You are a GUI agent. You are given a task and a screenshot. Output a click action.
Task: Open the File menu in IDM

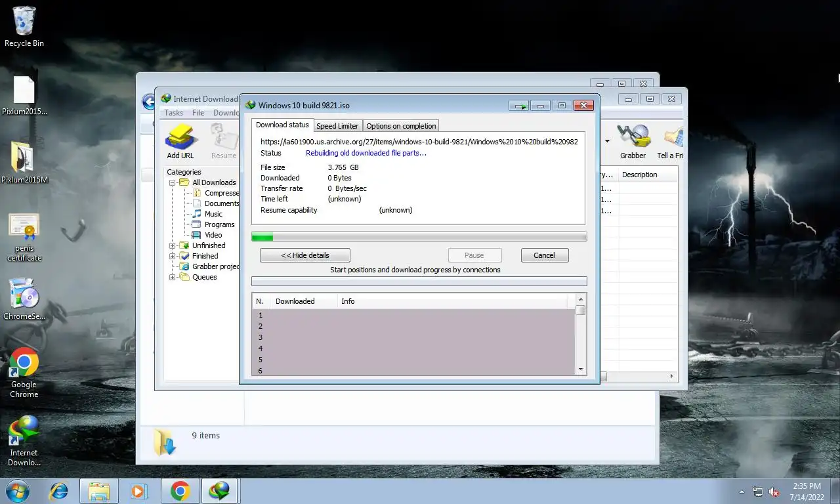198,113
